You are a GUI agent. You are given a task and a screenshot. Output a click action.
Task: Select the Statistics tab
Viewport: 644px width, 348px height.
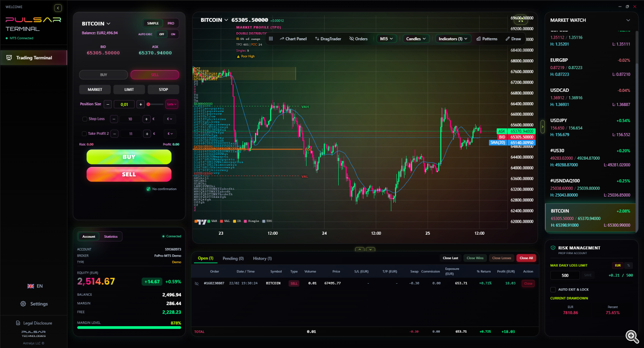tap(111, 236)
